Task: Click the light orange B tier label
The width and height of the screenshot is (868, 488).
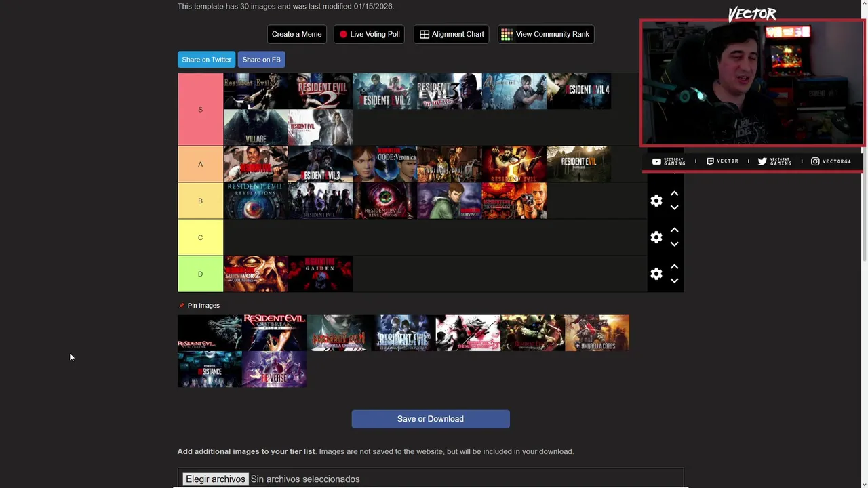Action: 200,201
